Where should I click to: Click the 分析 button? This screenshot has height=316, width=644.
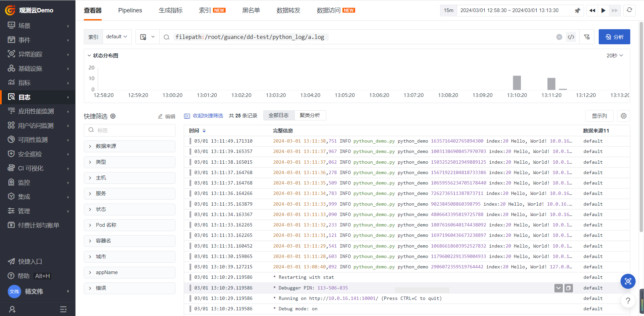[x=614, y=37]
